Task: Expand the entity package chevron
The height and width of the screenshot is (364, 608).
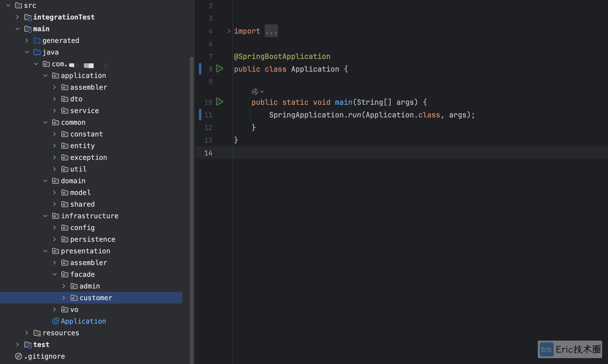Action: tap(54, 146)
